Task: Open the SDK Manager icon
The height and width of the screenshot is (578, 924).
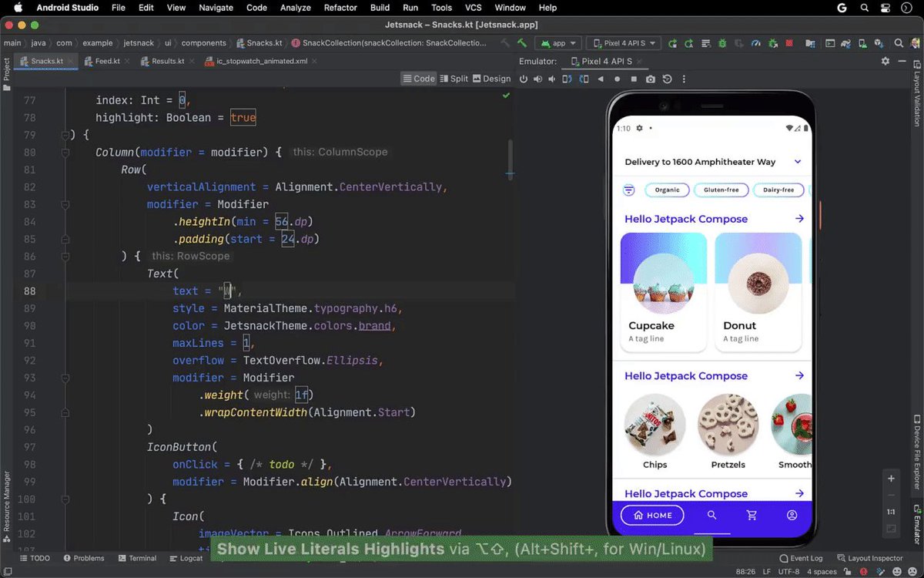Action: [x=879, y=43]
